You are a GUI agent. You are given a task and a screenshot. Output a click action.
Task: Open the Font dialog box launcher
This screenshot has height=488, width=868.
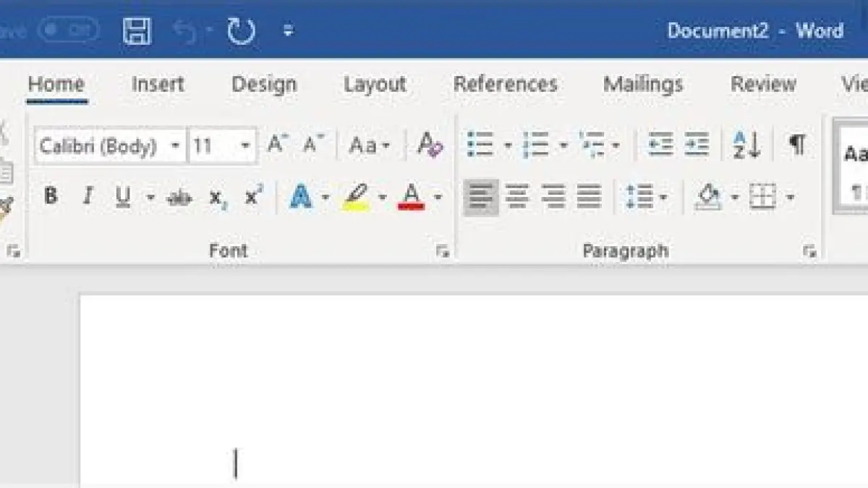point(442,252)
